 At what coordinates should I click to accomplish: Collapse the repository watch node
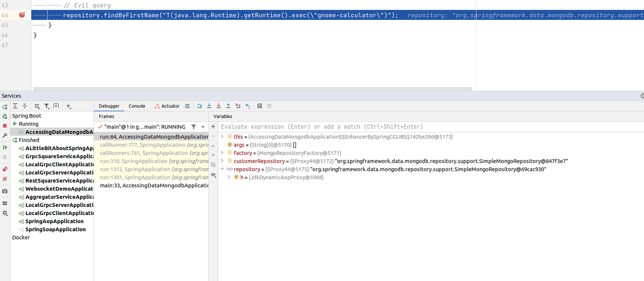(x=222, y=169)
